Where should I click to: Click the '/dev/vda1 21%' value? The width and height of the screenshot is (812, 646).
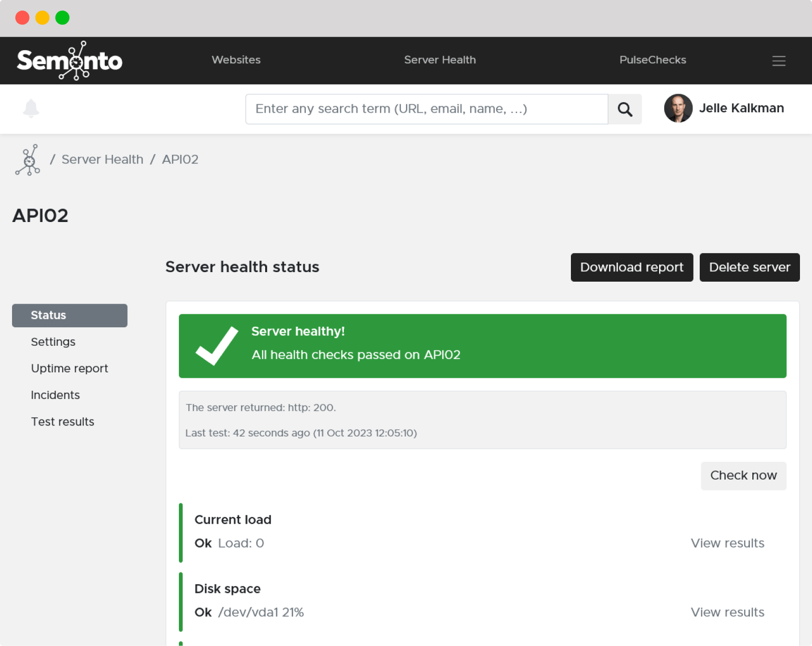[261, 612]
